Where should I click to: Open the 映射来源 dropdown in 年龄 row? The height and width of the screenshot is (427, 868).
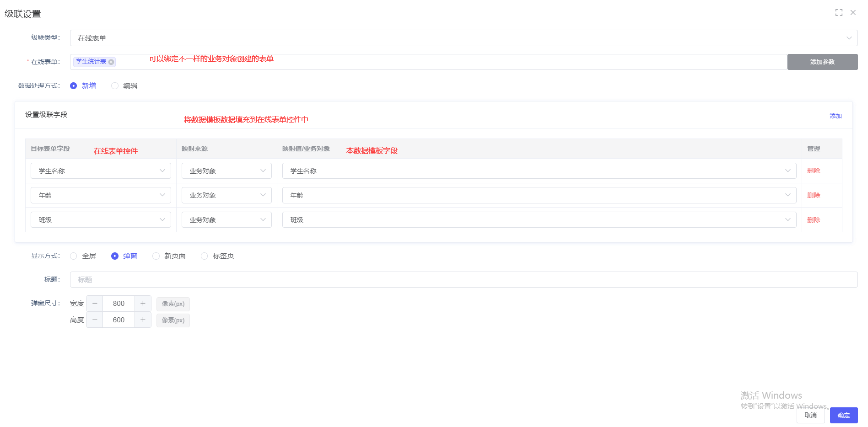(x=226, y=195)
